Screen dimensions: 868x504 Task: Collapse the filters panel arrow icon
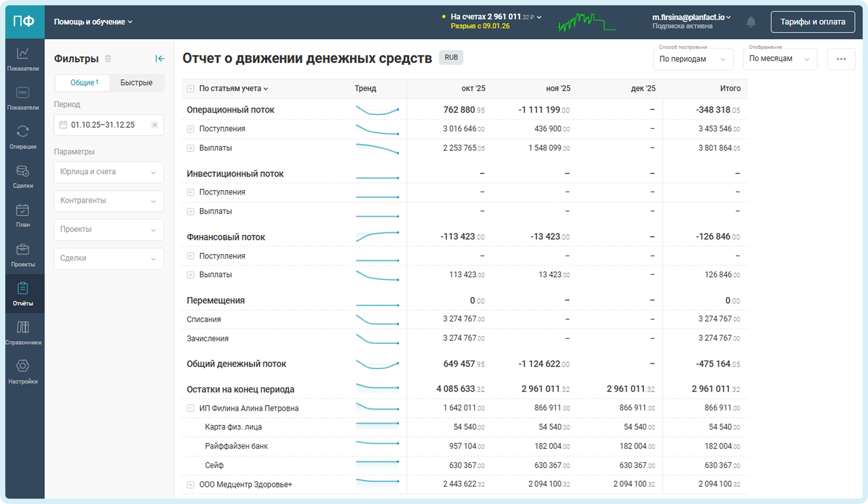(159, 59)
